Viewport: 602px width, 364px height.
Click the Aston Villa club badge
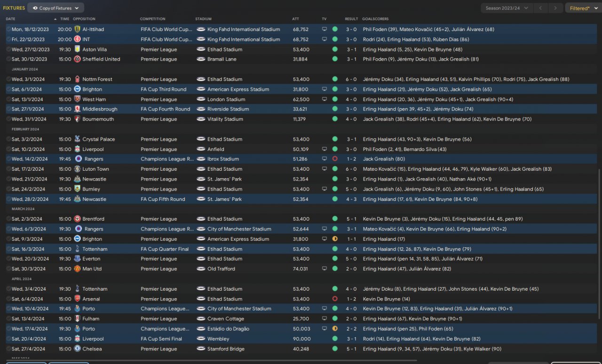77,49
